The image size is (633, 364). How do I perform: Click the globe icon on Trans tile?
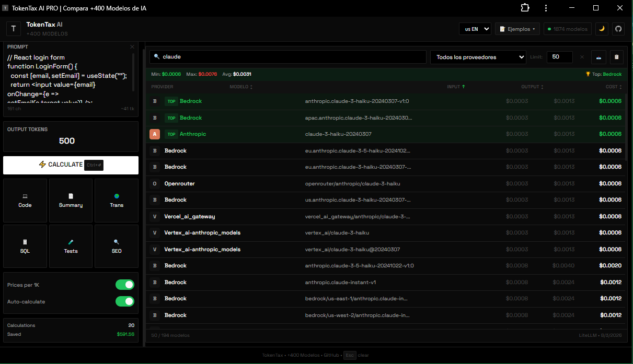[117, 196]
